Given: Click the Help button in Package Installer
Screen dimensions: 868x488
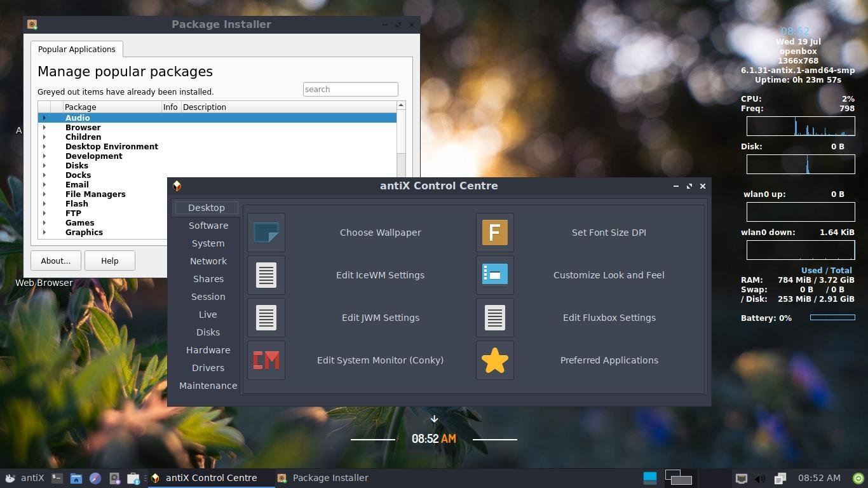Looking at the screenshot, I should [109, 261].
